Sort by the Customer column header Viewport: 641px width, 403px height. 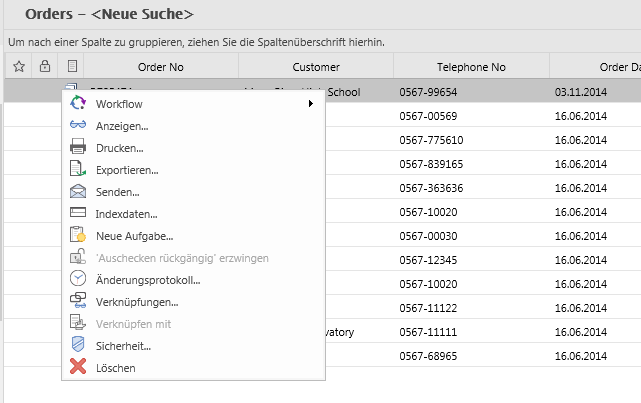tap(316, 67)
